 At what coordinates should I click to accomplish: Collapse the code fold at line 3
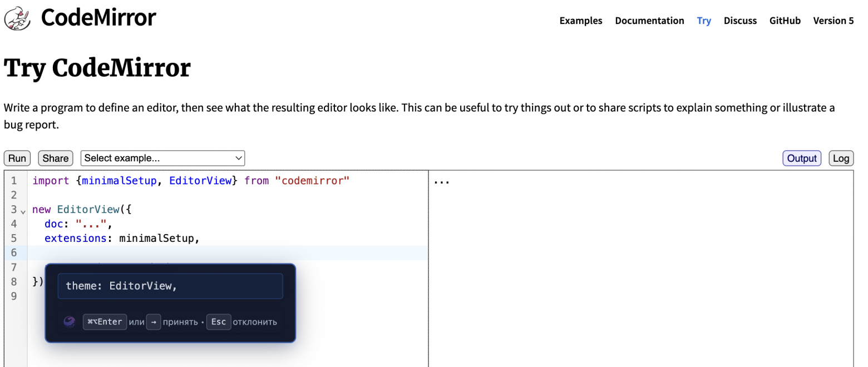coord(23,211)
